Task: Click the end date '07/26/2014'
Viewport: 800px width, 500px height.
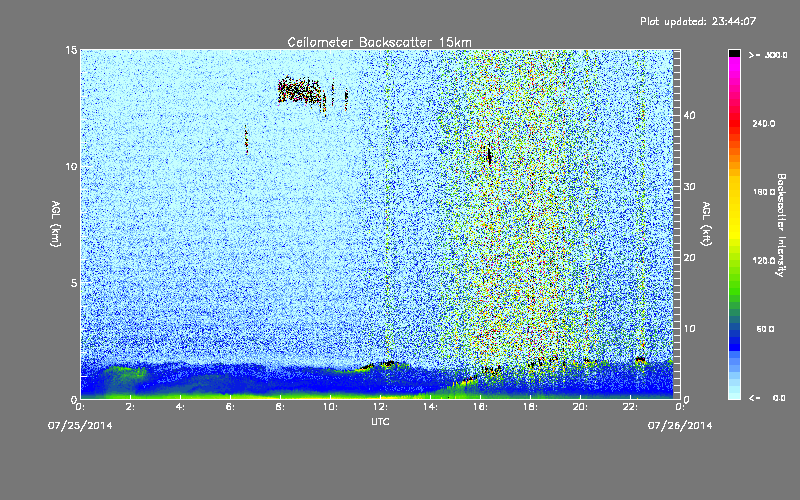Action: pos(680,426)
